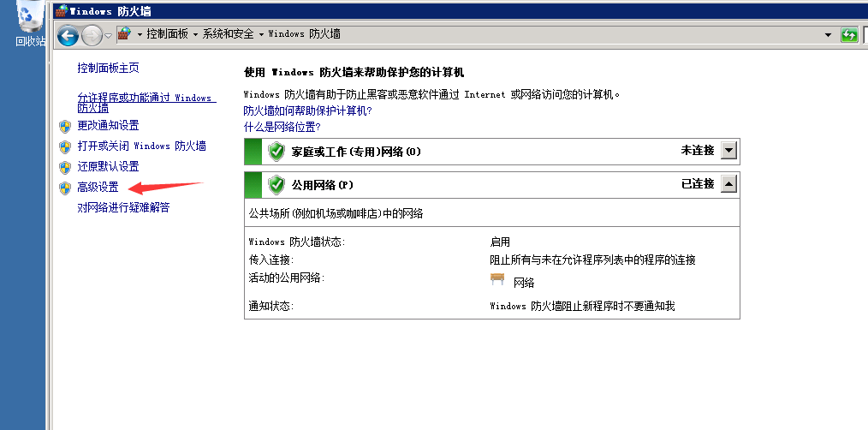Viewport: 868px width, 430px height.
Task: Go back with the blue back arrow
Action: coord(68,36)
